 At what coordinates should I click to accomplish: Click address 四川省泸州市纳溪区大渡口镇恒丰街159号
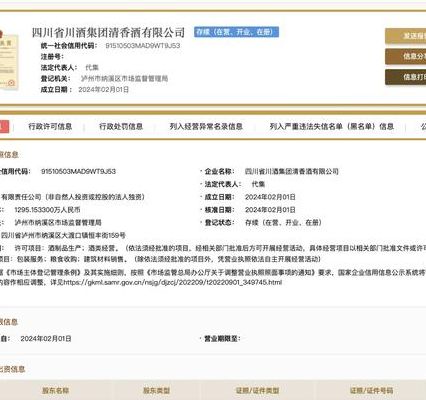[x=63, y=235]
